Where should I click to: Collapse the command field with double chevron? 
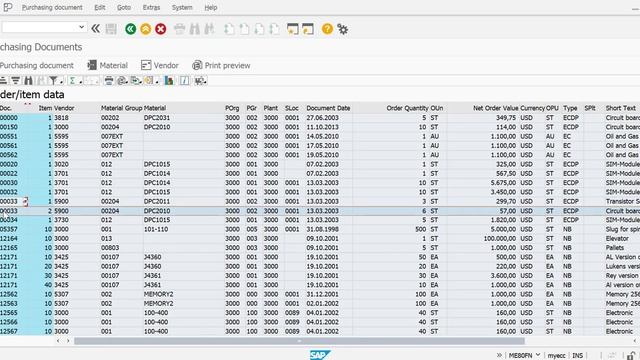click(x=96, y=29)
